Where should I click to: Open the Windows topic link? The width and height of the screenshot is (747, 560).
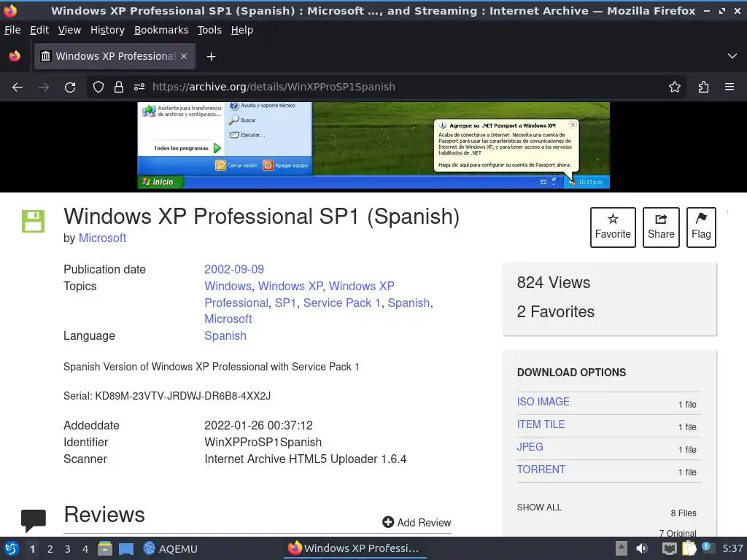point(228,286)
